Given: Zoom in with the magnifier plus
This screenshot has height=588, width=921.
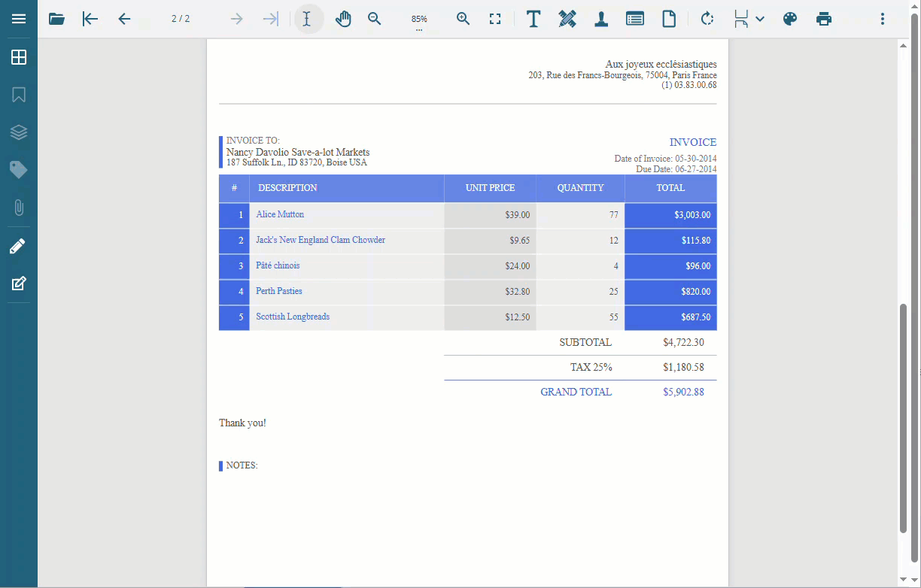Looking at the screenshot, I should tap(464, 19).
